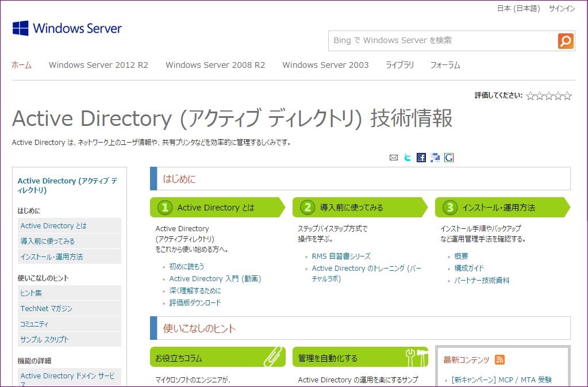Image resolution: width=588 pixels, height=387 pixels.
Task: Open the 管理を自動化する green banner
Action: point(360,357)
